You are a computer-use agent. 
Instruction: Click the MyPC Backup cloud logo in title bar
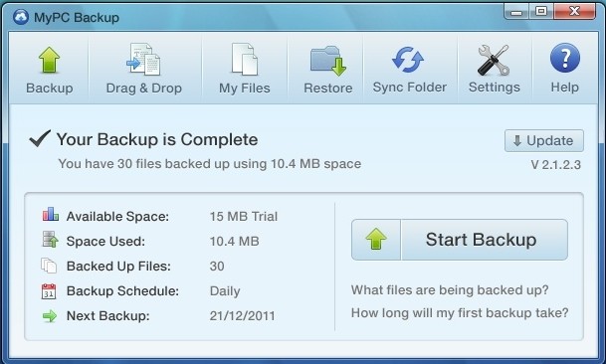[21, 17]
